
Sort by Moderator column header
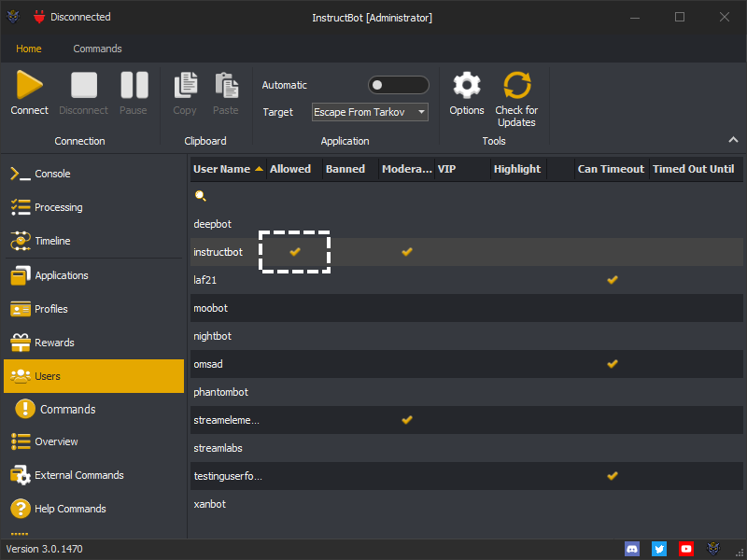(407, 169)
